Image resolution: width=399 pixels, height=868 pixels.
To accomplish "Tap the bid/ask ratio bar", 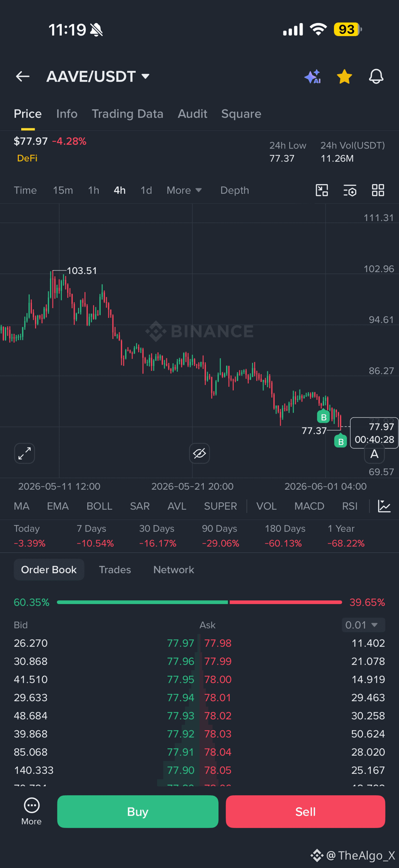I will (199, 602).
